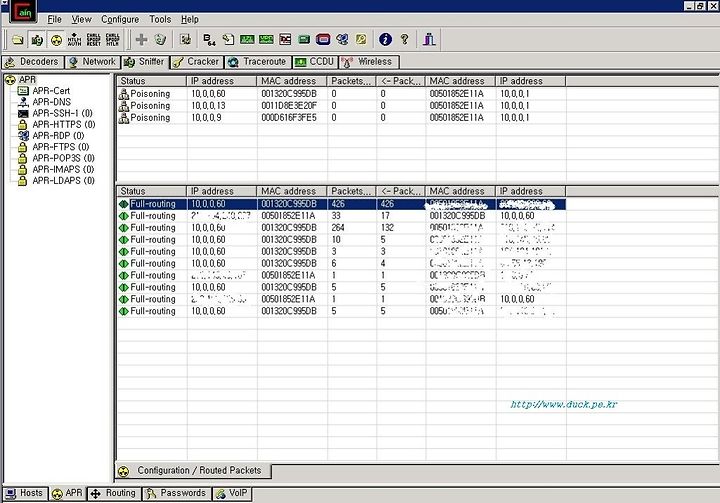Open the Access database decoder icon

coord(228,40)
